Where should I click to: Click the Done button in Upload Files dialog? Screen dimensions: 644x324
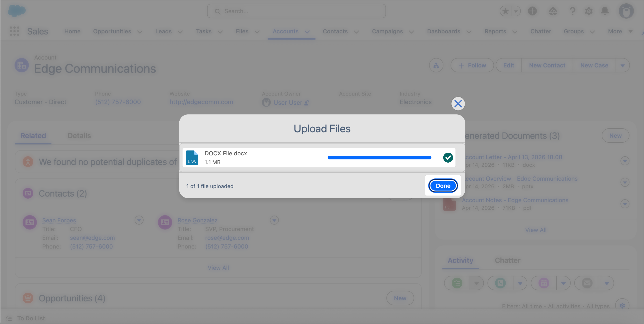click(x=443, y=186)
